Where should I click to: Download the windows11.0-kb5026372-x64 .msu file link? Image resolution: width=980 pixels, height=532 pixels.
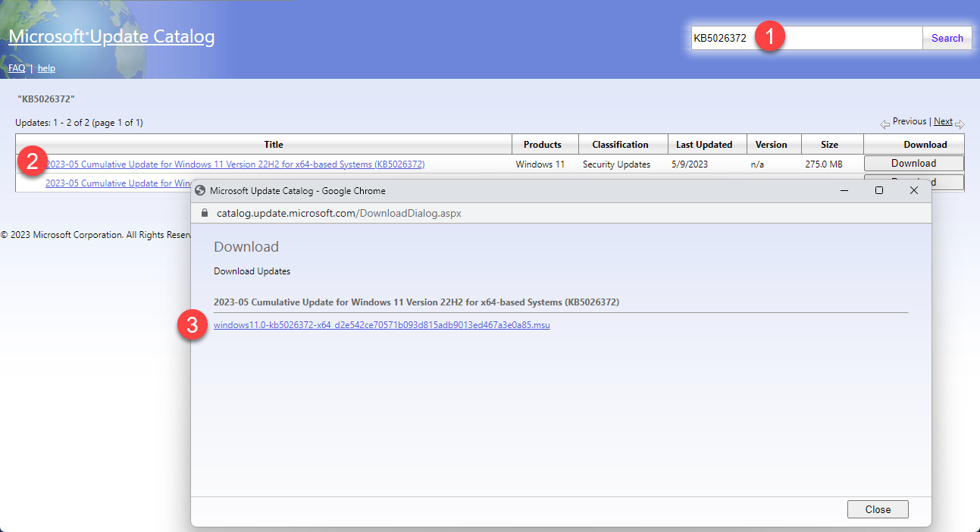point(381,325)
